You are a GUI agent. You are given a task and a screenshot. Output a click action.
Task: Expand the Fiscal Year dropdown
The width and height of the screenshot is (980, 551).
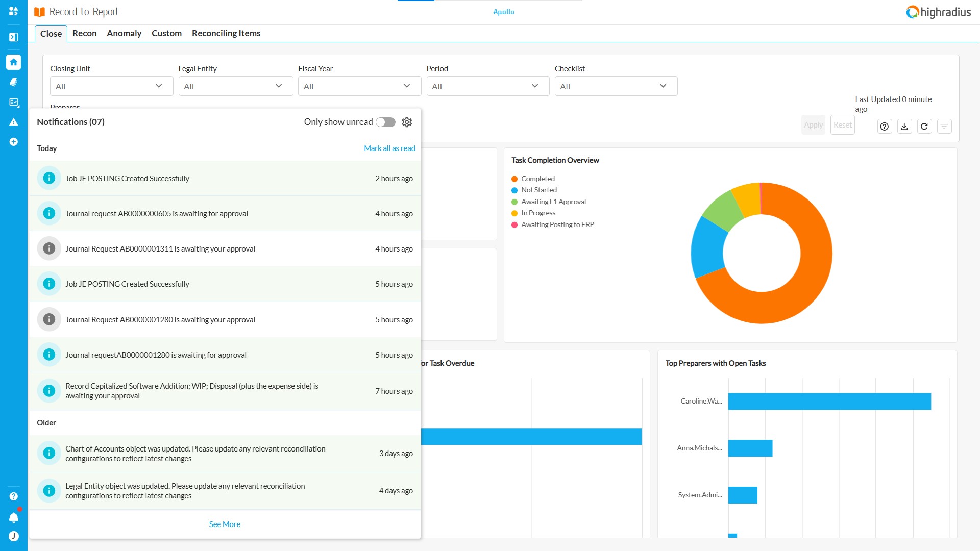click(359, 86)
